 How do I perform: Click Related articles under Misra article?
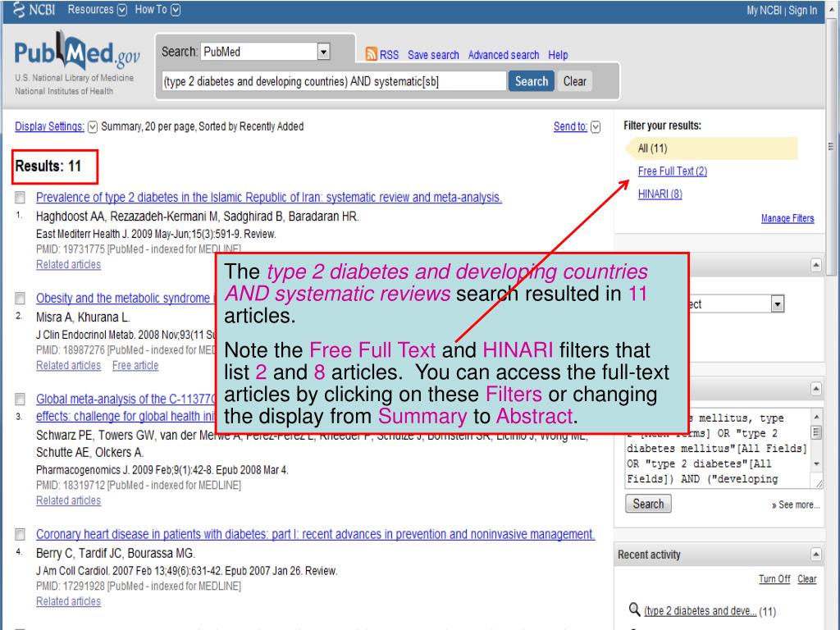69,365
